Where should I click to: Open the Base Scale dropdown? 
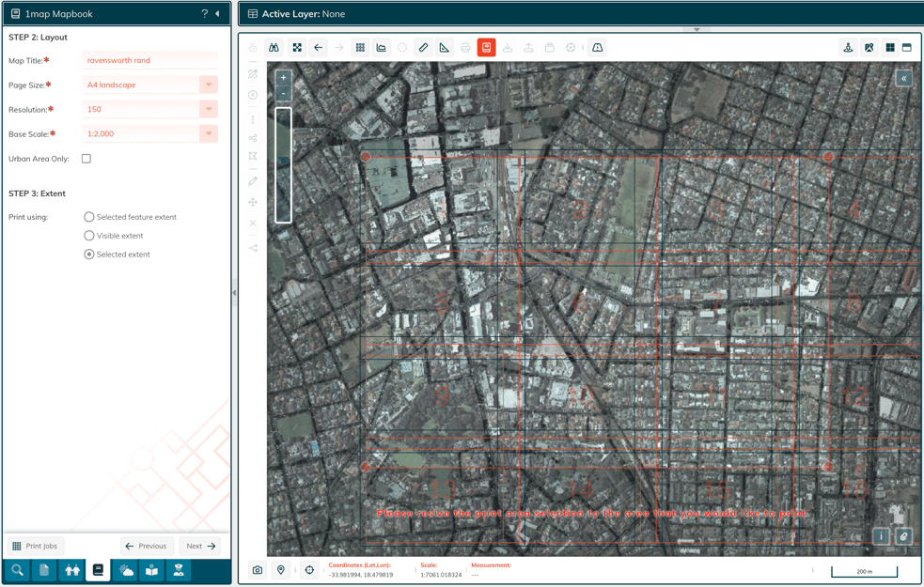(x=208, y=133)
